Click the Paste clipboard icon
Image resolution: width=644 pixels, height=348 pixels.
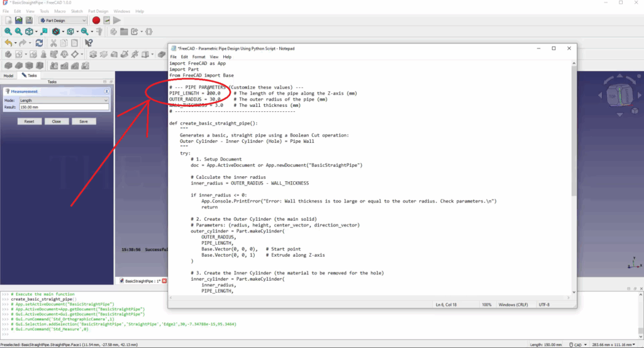click(x=74, y=43)
